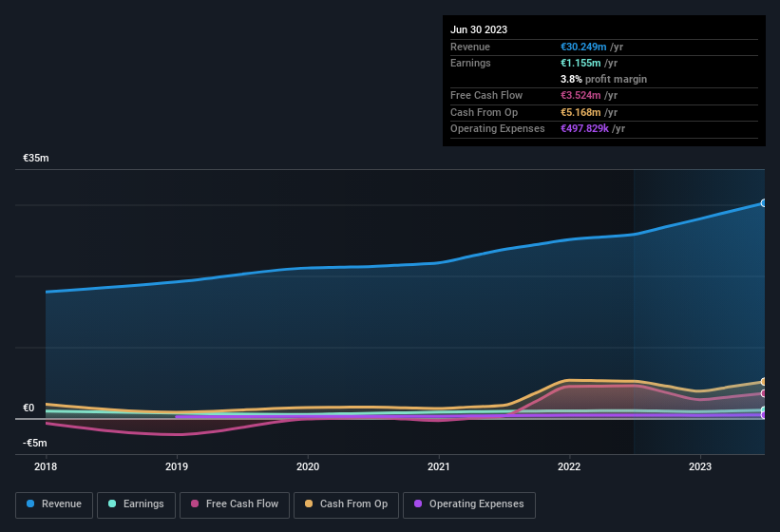The height and width of the screenshot is (532, 780).
Task: Toggle the Earnings legend button
Action: click(136, 504)
